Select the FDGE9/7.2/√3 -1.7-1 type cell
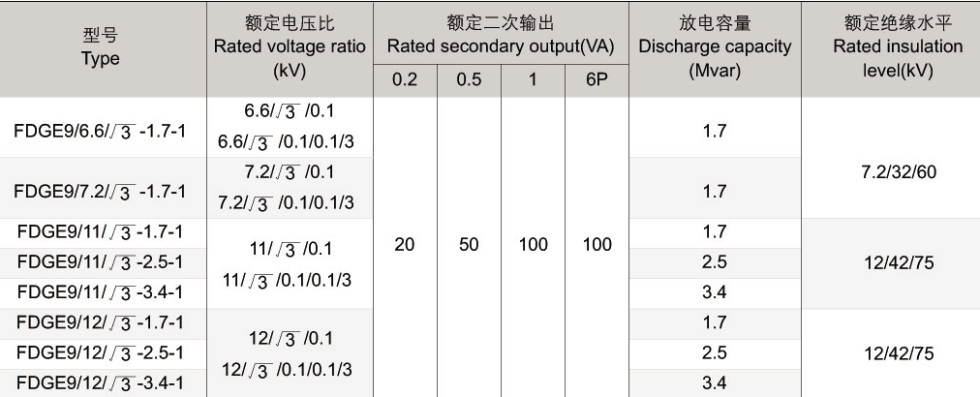 coord(100,190)
